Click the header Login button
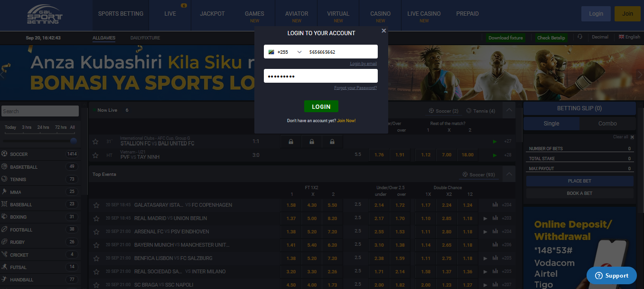 pyautogui.click(x=596, y=14)
